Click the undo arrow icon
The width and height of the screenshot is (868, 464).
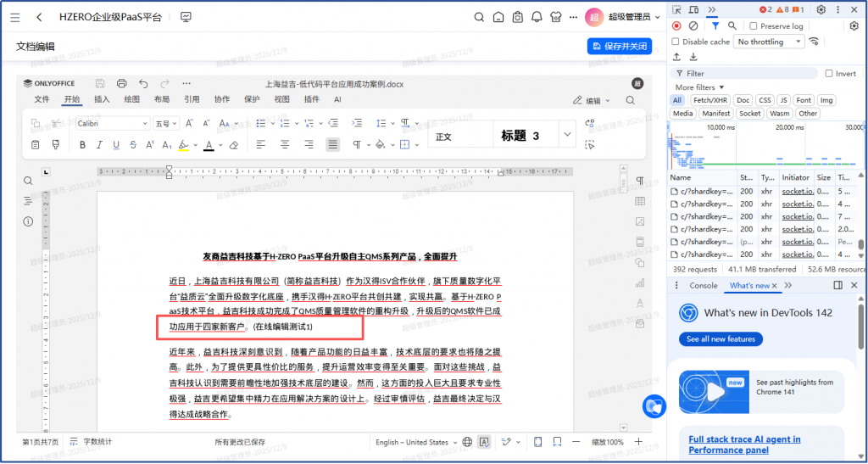pyautogui.click(x=142, y=84)
